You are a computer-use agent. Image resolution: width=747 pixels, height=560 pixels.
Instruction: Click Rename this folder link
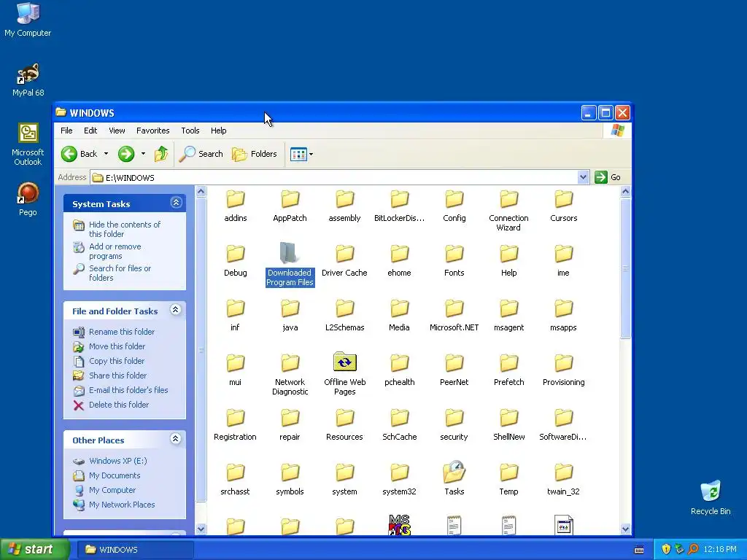pyautogui.click(x=122, y=332)
